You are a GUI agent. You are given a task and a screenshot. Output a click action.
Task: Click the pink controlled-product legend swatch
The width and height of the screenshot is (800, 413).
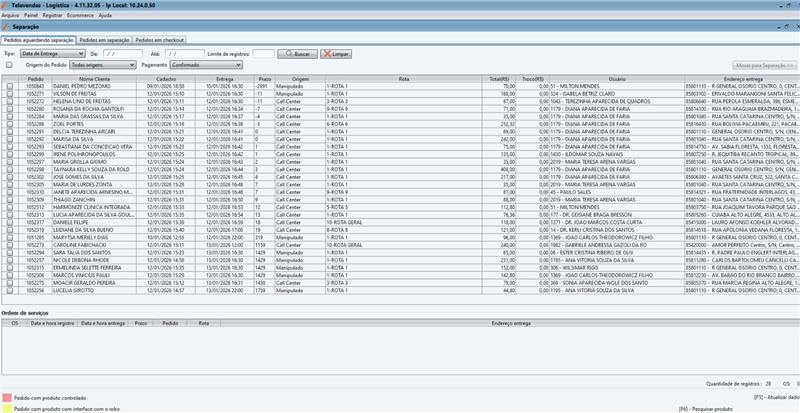[x=7, y=398]
